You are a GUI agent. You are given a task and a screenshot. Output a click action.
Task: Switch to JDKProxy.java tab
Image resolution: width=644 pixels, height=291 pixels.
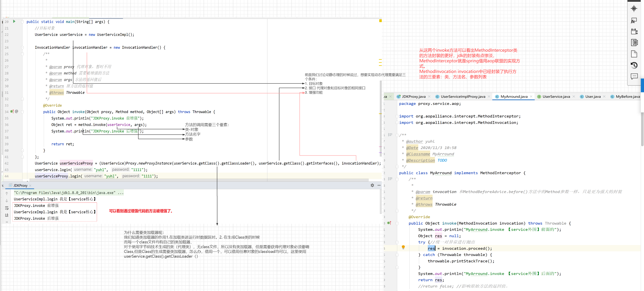(413, 97)
